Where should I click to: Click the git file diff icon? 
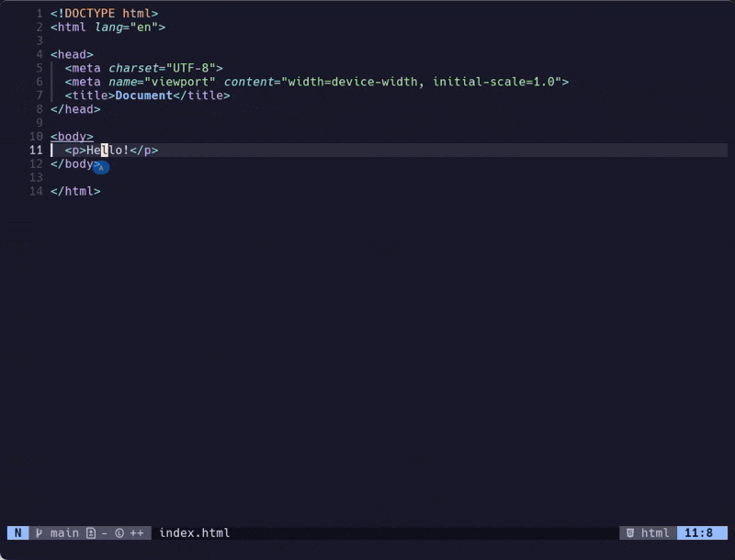pos(91,532)
